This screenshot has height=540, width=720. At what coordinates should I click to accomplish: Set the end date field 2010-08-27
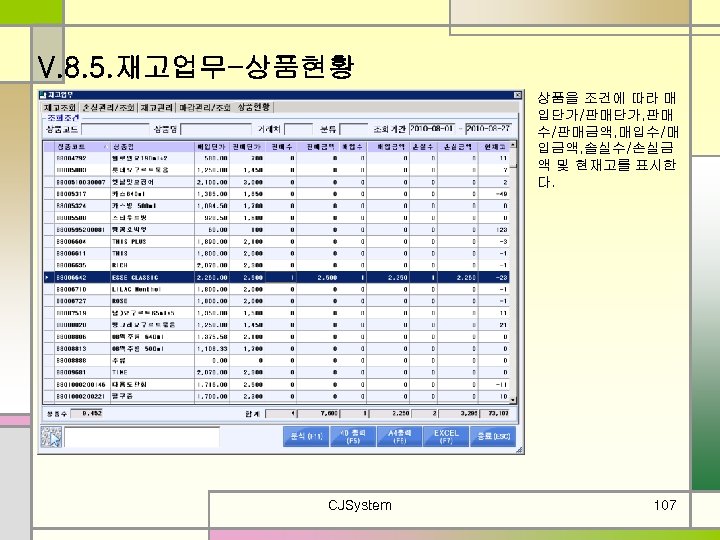coord(489,129)
